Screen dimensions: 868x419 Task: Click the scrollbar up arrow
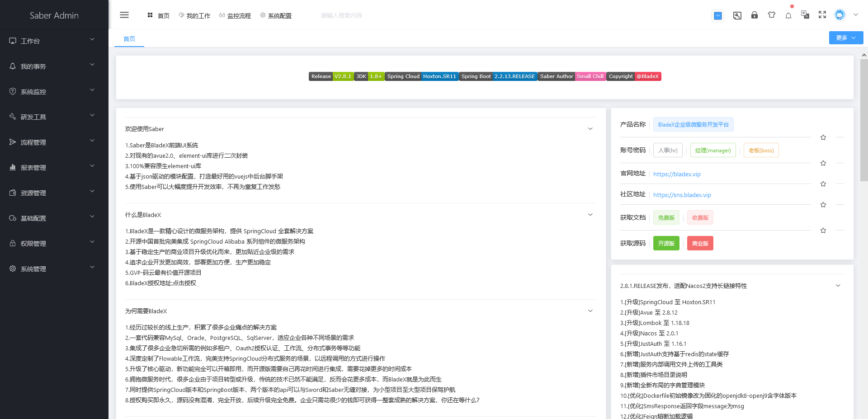[x=864, y=55]
